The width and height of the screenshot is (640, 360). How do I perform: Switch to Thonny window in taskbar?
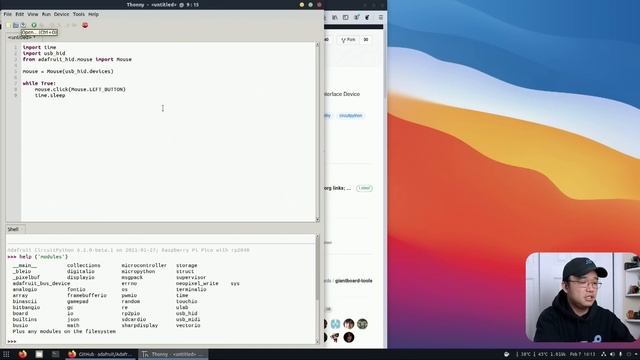(x=174, y=354)
